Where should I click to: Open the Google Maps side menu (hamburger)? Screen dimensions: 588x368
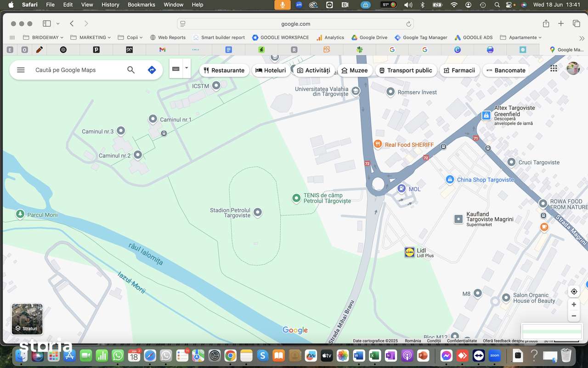(x=21, y=70)
